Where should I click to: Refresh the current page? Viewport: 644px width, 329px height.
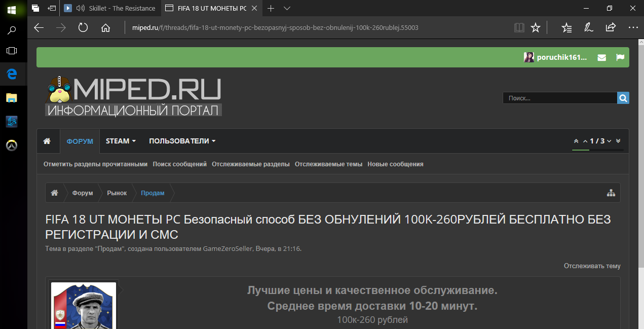83,28
